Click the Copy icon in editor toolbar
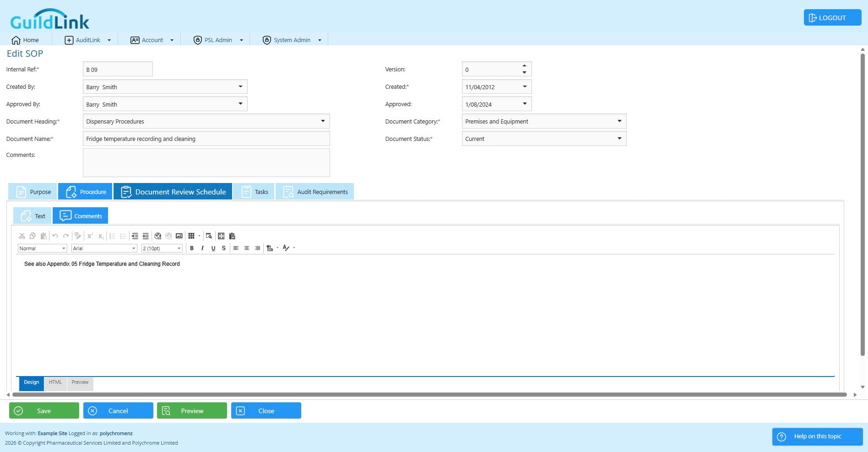This screenshot has height=452, width=868. click(33, 236)
